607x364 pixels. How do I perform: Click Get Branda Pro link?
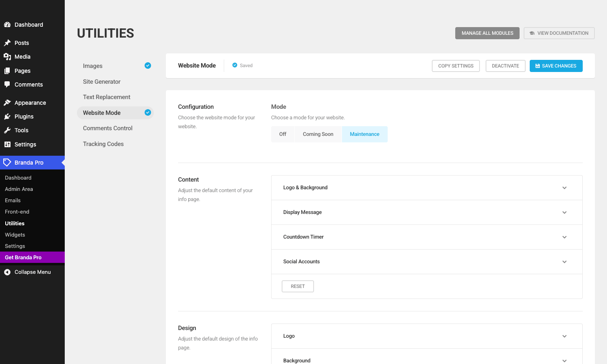(32, 257)
